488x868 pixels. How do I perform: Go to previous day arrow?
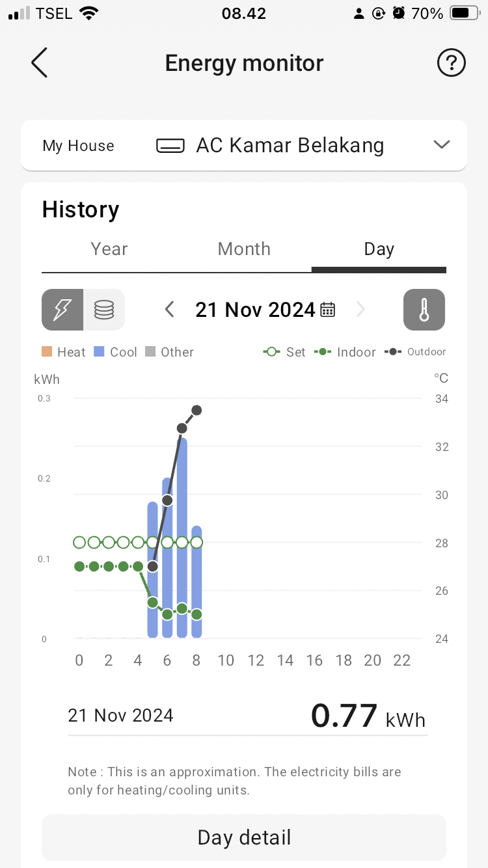(170, 310)
